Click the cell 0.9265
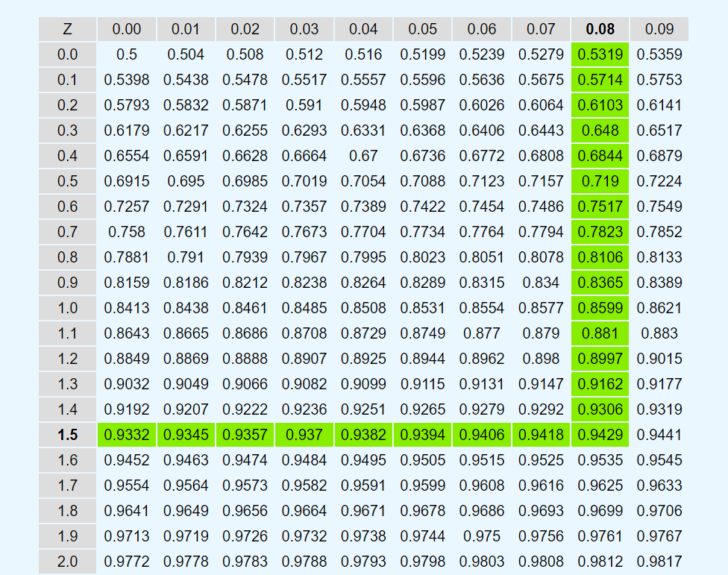This screenshot has height=575, width=728. click(422, 409)
